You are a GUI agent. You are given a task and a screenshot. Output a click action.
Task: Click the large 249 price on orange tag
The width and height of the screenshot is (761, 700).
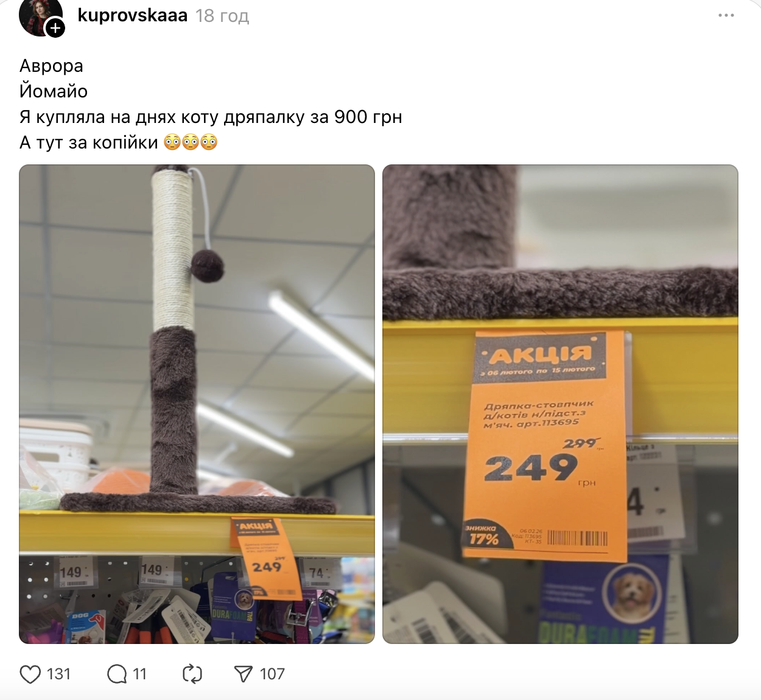(531, 468)
